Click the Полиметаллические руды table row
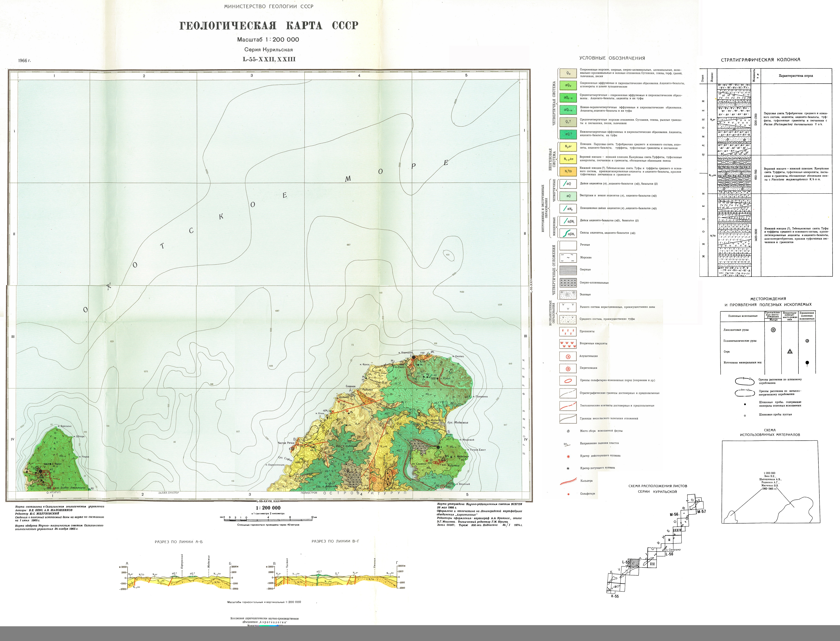 pos(768,341)
